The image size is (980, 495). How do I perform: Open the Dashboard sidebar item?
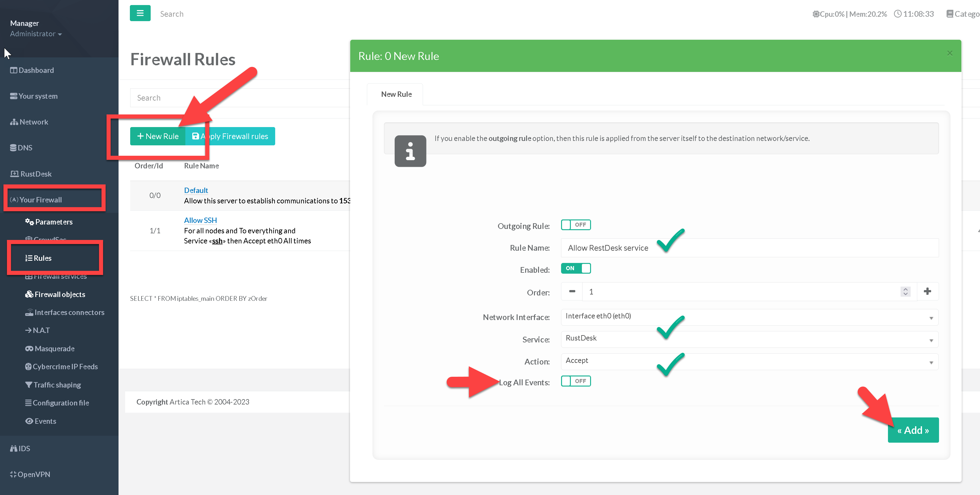[36, 70]
